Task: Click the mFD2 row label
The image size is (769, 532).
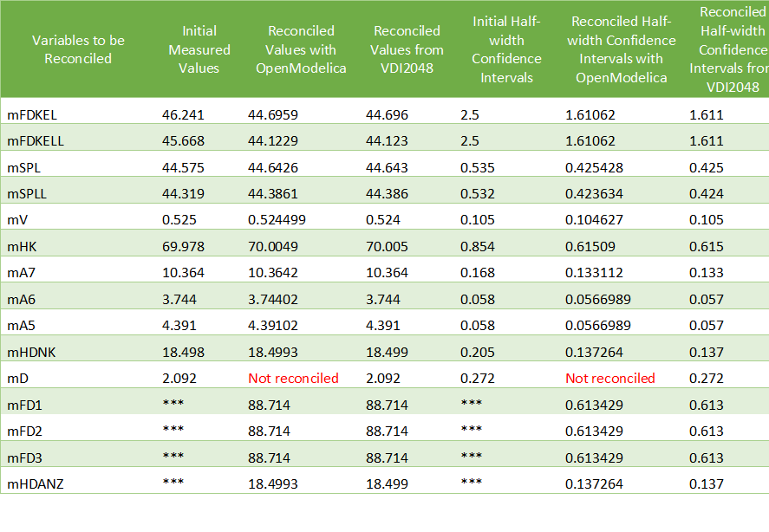Action: pos(24,431)
